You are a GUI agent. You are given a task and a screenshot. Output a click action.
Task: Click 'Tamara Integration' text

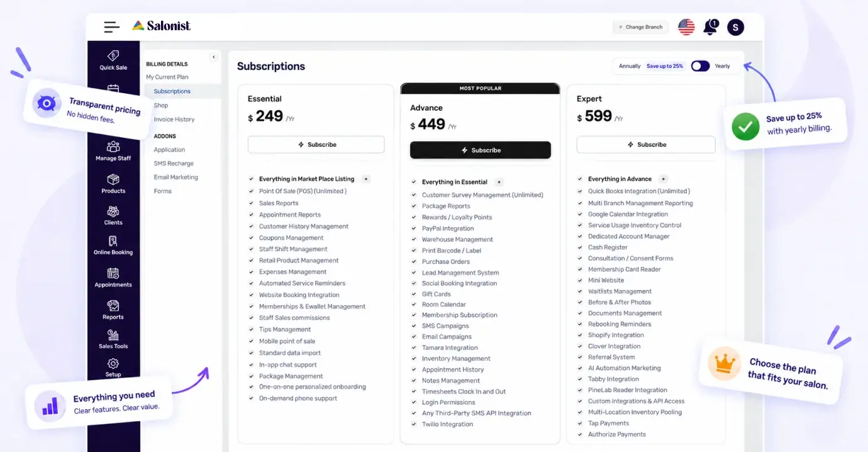pos(450,347)
